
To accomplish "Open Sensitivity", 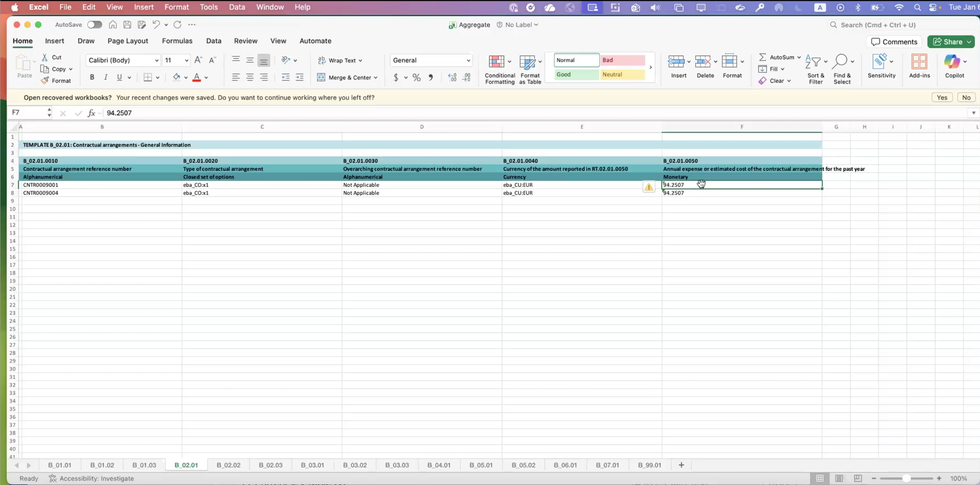I will click(x=881, y=66).
